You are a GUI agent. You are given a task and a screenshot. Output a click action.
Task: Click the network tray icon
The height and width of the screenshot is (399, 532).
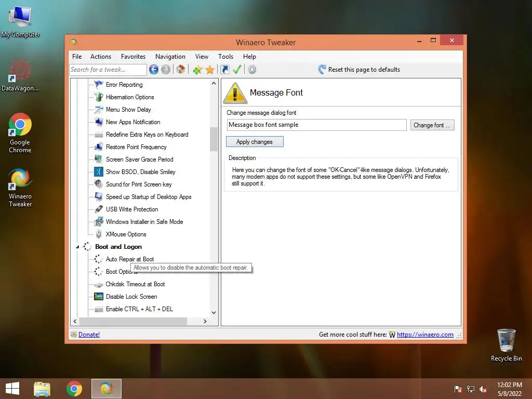[471, 389]
